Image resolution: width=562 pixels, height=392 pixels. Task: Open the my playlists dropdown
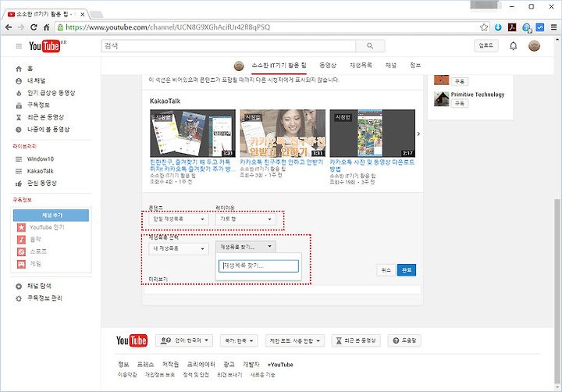179,248
